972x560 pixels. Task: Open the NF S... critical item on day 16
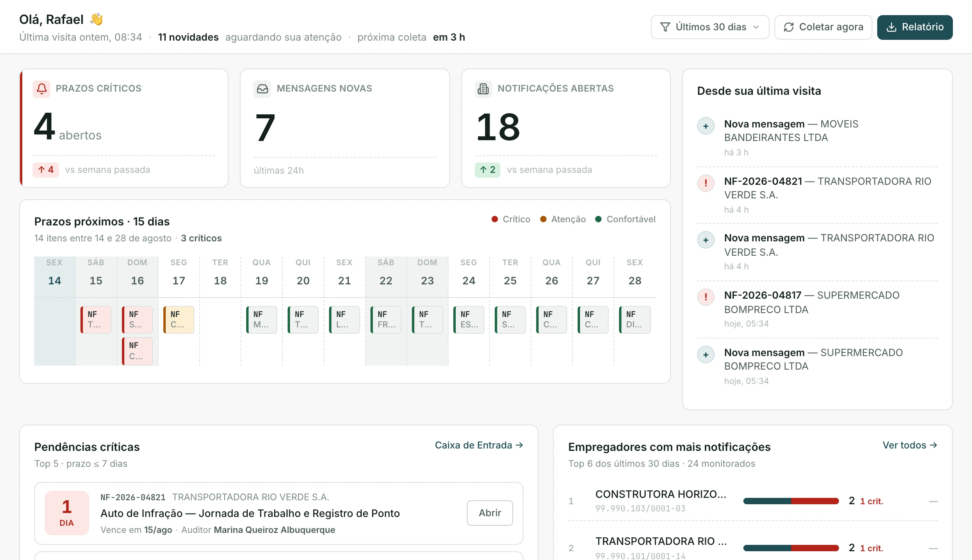137,319
